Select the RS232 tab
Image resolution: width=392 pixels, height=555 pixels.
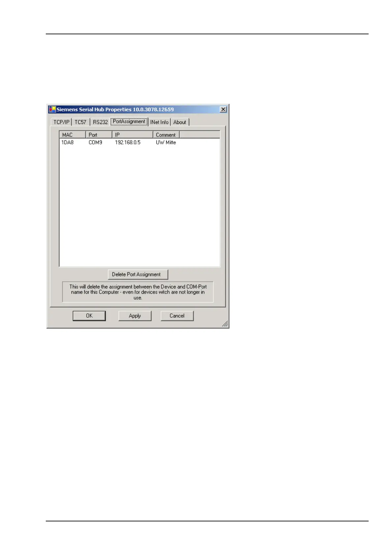(x=100, y=122)
